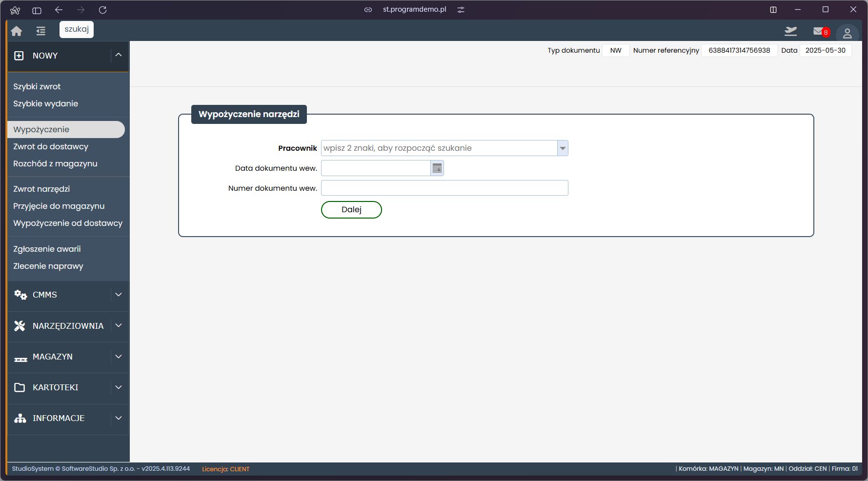Open the user profile icon

click(x=847, y=33)
